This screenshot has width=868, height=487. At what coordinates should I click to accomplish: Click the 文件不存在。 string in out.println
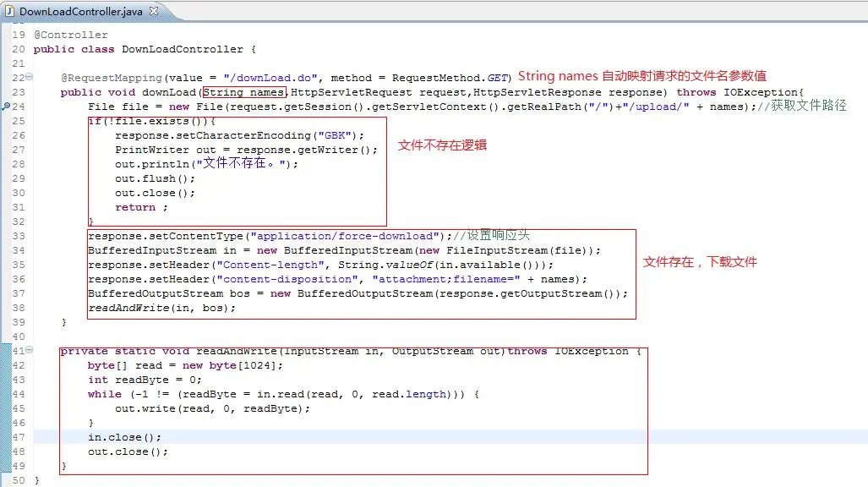(x=242, y=163)
